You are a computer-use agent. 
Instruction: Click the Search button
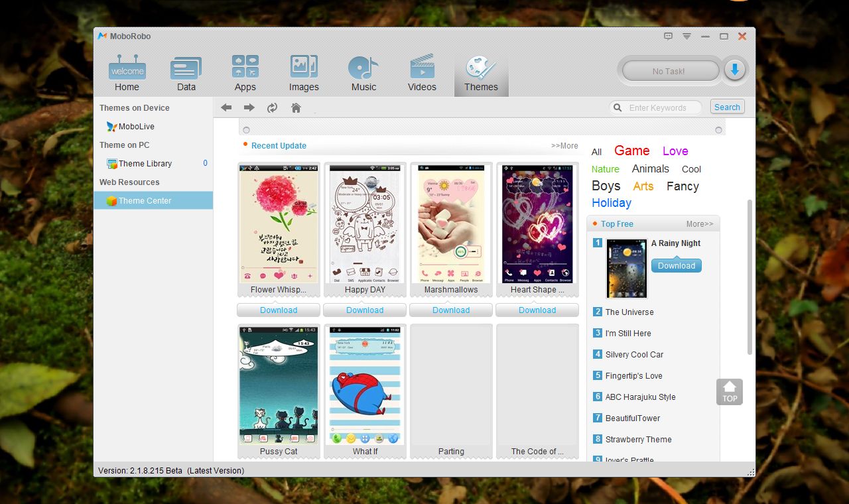(727, 107)
